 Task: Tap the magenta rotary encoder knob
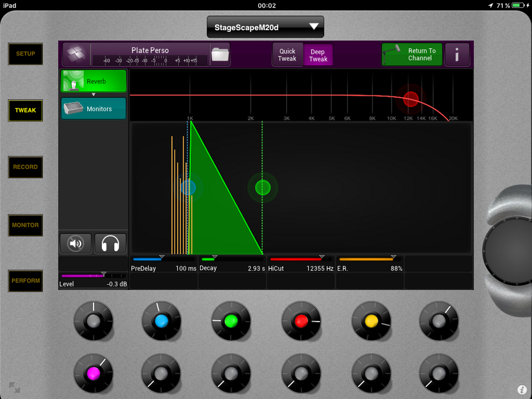coord(93,374)
